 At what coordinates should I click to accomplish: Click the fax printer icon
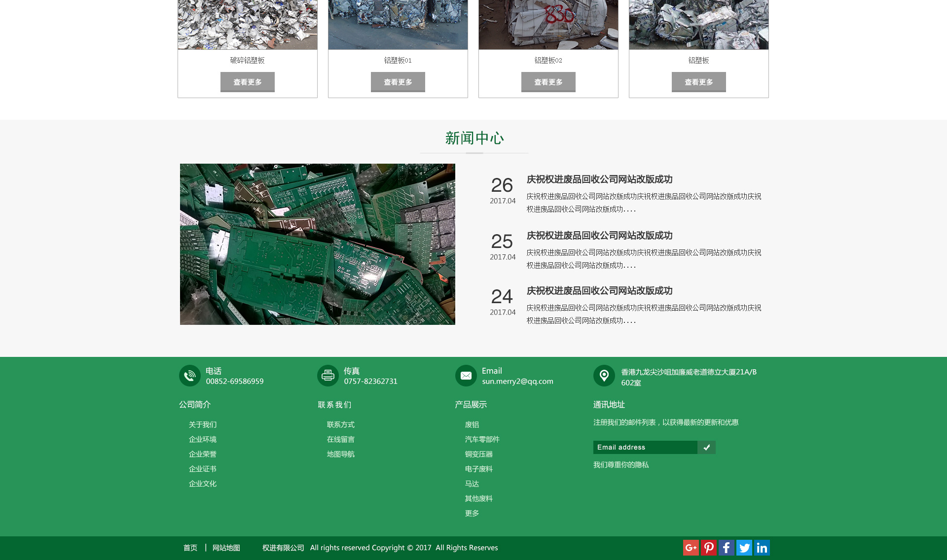pyautogui.click(x=328, y=376)
